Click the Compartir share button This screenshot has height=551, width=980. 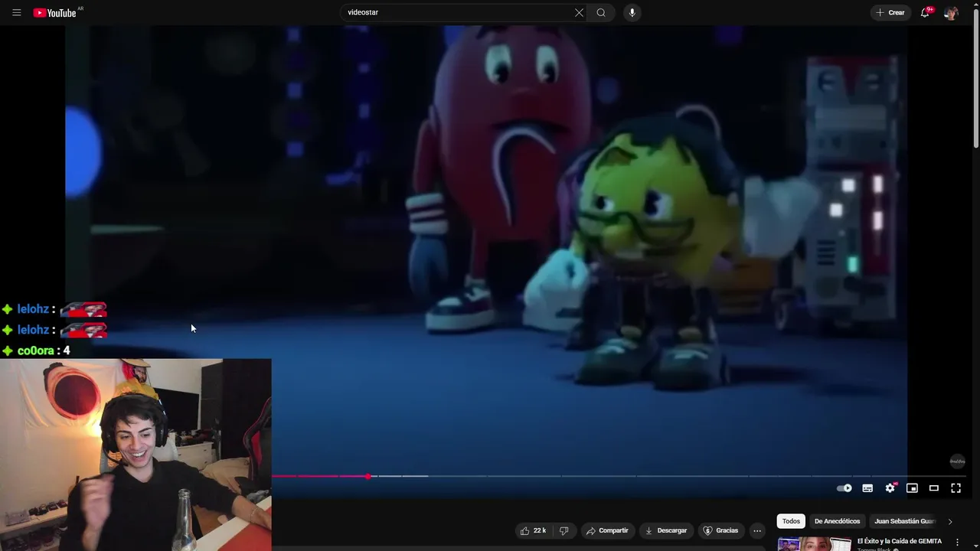tap(607, 530)
